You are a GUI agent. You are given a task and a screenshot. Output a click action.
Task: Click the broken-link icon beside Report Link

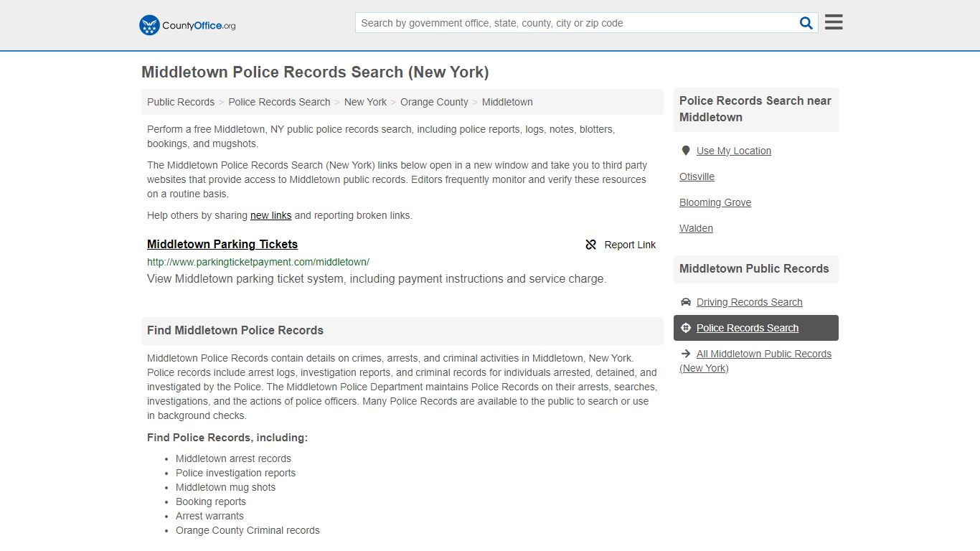591,245
